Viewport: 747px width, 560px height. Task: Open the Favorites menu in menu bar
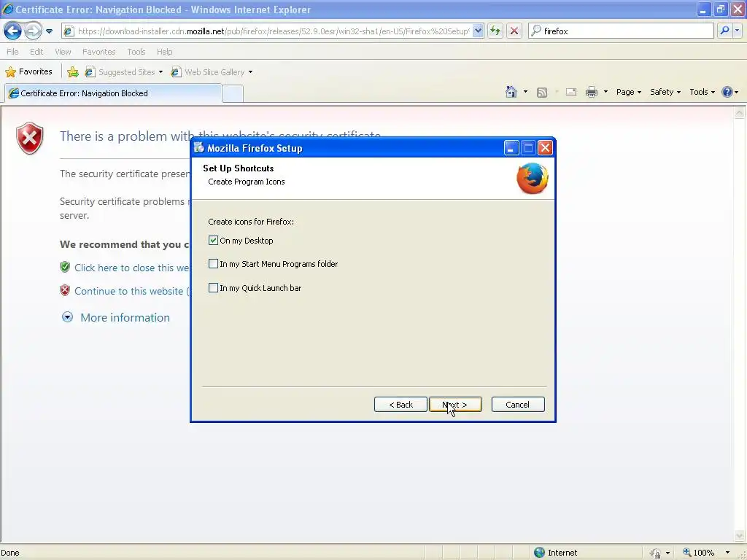(98, 52)
